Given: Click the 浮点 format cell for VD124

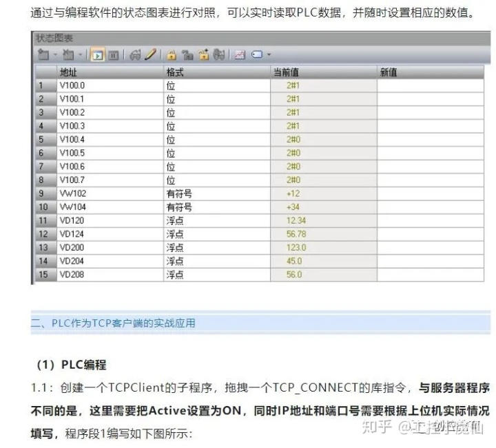Looking at the screenshot, I should point(217,234).
